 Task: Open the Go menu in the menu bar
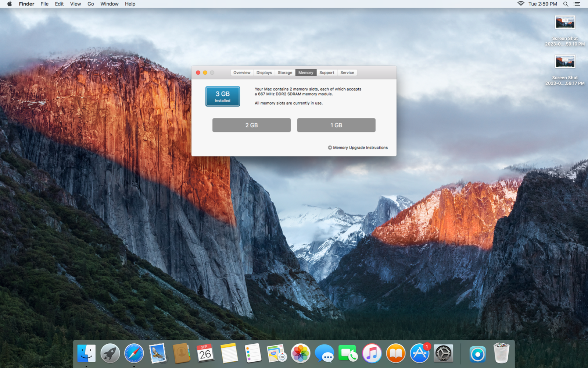tap(90, 4)
